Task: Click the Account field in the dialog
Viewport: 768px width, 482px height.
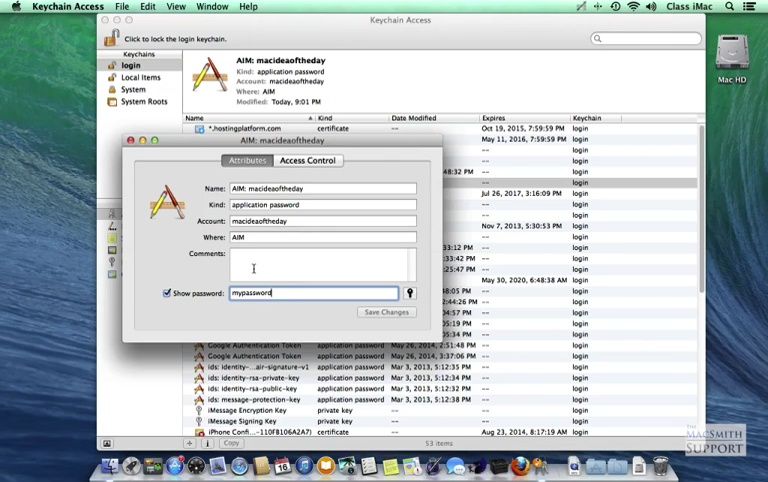Action: pyautogui.click(x=323, y=221)
